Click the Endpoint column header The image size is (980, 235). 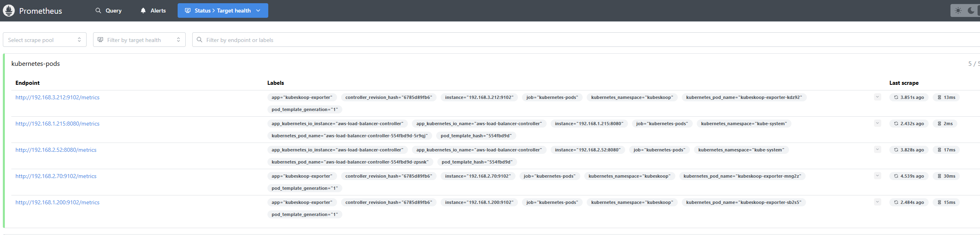coord(28,83)
